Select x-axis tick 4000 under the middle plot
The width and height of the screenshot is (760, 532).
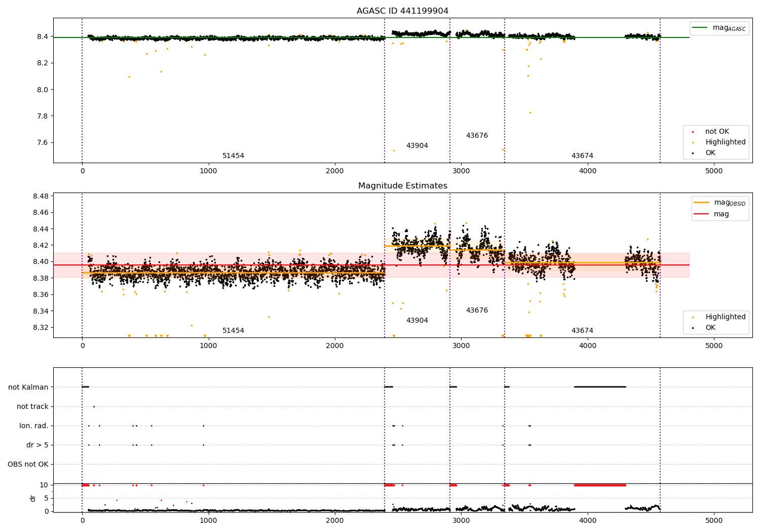point(588,346)
